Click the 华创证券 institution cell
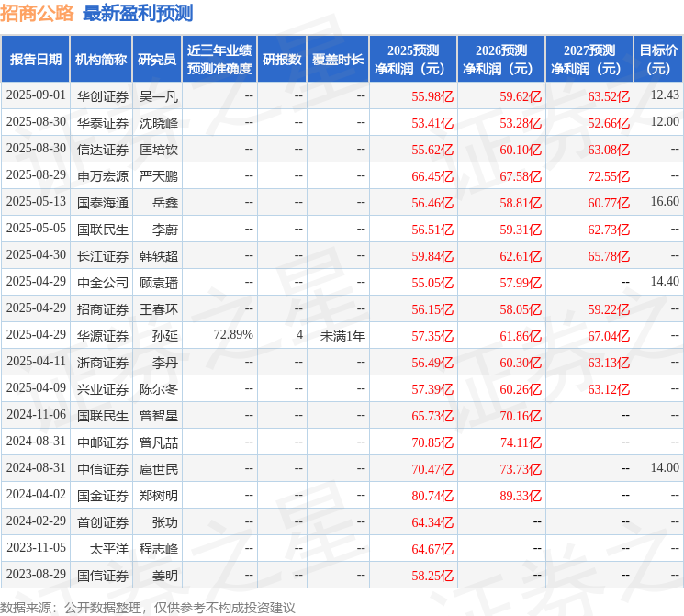 point(103,96)
